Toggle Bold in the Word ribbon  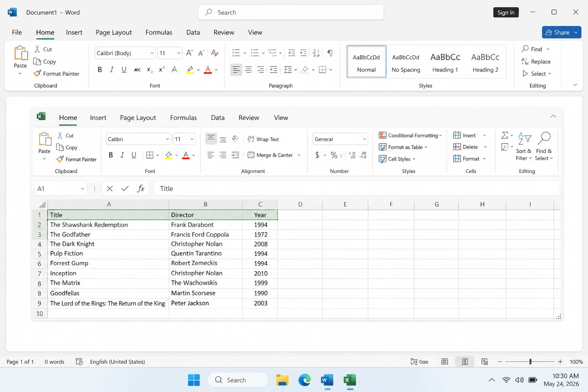point(100,70)
